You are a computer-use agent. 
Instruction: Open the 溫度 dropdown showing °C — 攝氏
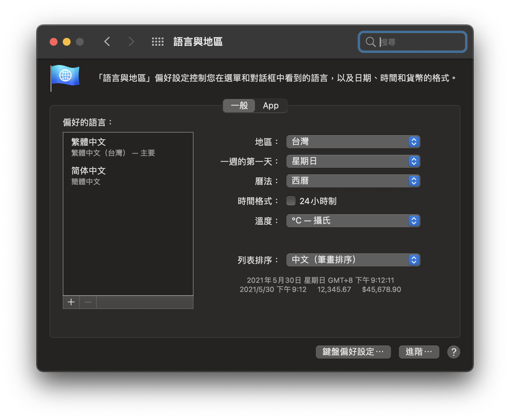coord(353,221)
